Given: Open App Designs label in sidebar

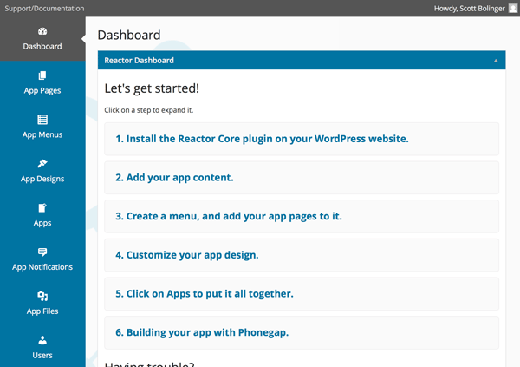Looking at the screenshot, I should coord(42,179).
